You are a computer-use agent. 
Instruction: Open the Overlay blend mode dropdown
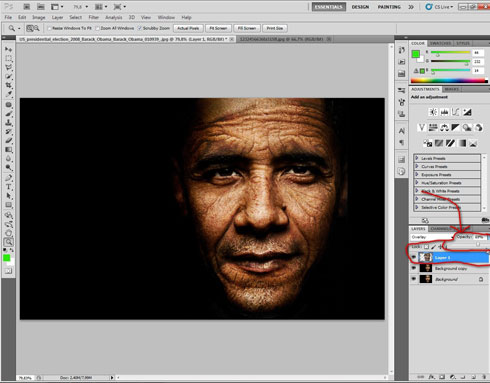coord(432,237)
